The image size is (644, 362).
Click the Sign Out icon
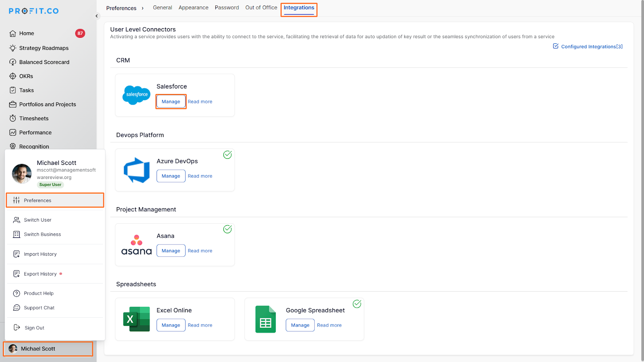tap(17, 327)
